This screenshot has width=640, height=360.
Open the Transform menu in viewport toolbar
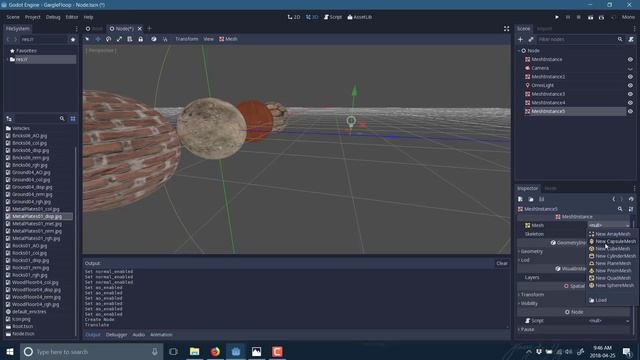click(x=187, y=39)
